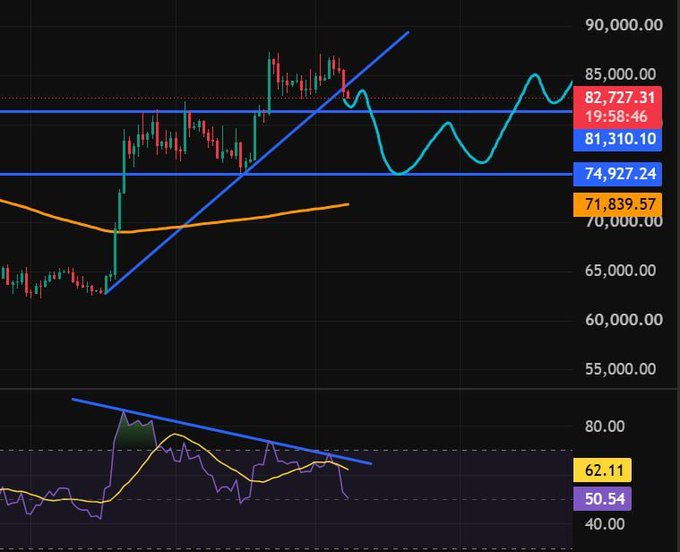Click the blue price label 81,310.10
The width and height of the screenshot is (680, 552).
618,140
